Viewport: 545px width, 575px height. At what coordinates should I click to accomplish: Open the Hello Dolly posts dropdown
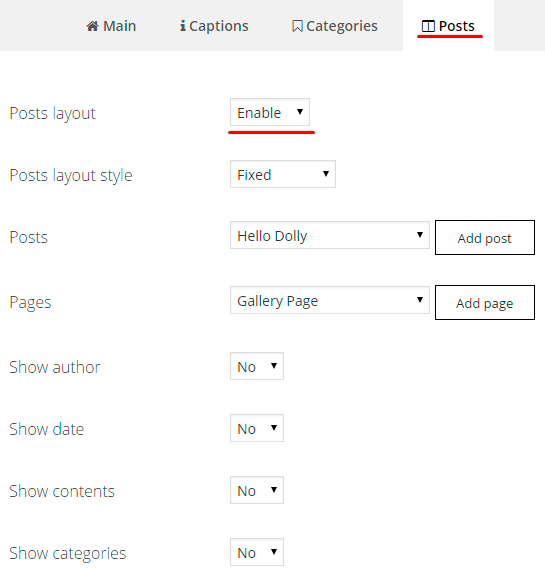(330, 235)
